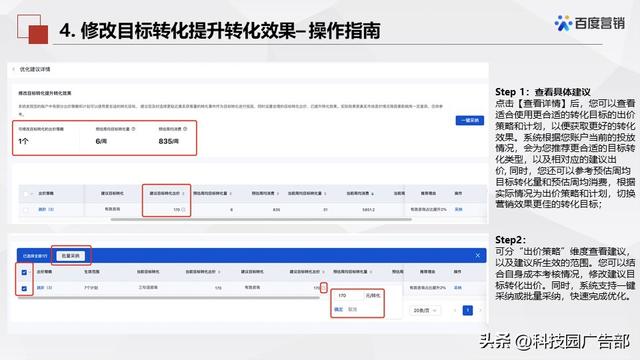Image resolution: width=640 pixels, height=360 pixels.
Task: Uncheck header checkbox in lower table
Action: [x=24, y=272]
